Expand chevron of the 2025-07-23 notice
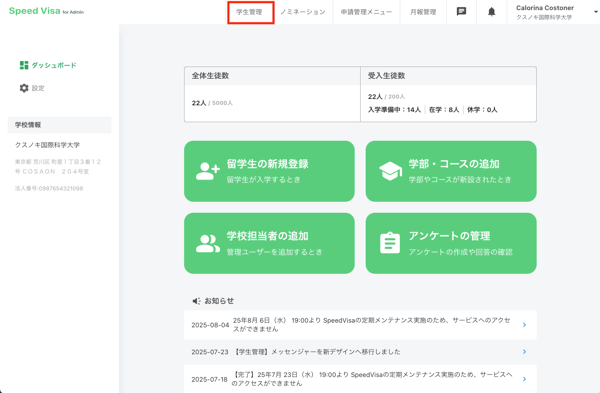Viewport: 600px width, 393px height. [x=524, y=352]
